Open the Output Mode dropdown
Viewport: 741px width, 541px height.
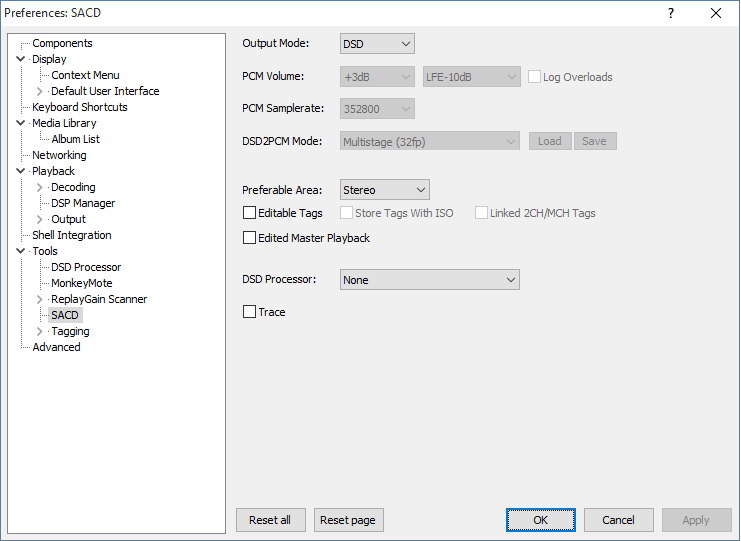coord(377,44)
